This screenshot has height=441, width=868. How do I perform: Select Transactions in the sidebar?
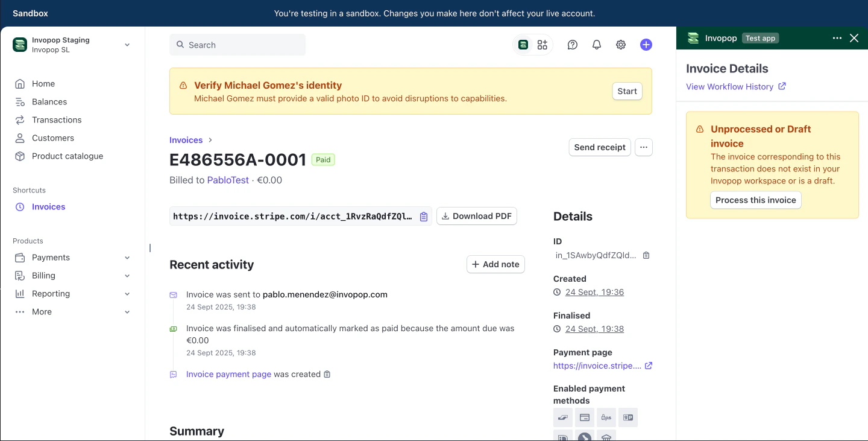tap(57, 119)
